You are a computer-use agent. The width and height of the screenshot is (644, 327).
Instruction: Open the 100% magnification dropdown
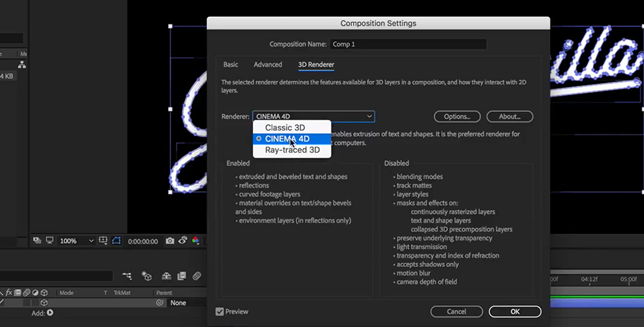coord(76,241)
